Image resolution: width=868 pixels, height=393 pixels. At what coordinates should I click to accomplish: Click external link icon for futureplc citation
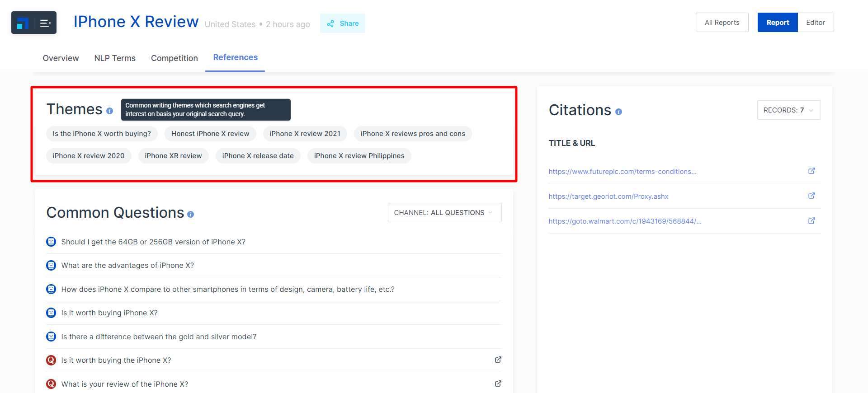pos(811,171)
